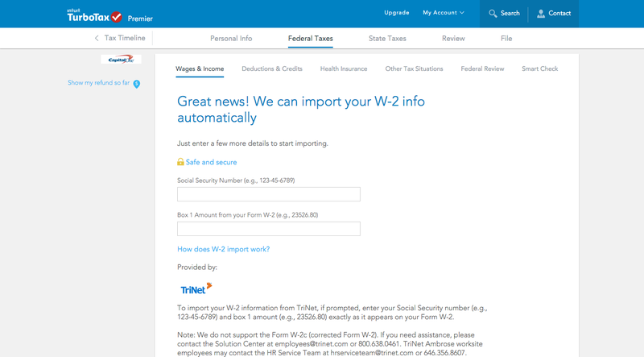Click the yellow lock icon
644x357 pixels.
coord(180,162)
